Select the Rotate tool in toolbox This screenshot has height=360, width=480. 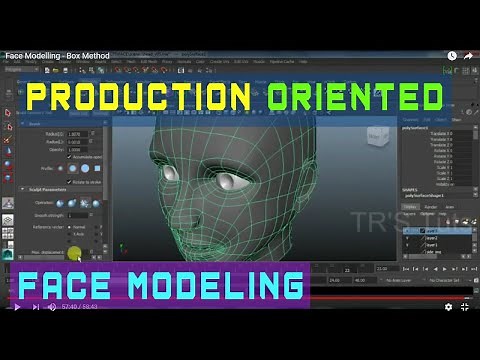pos(8,165)
